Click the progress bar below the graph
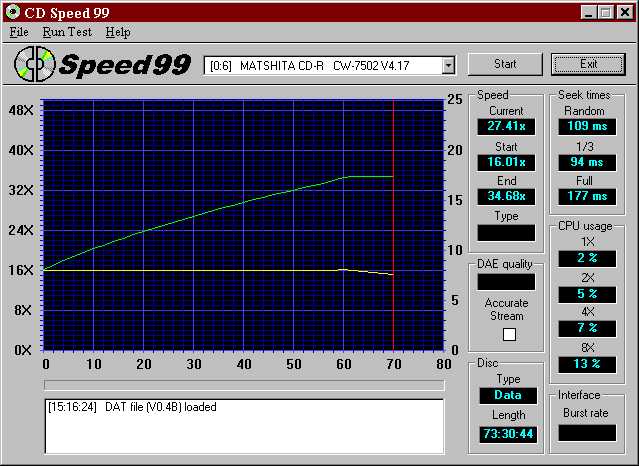This screenshot has width=639, height=466. coord(243,384)
